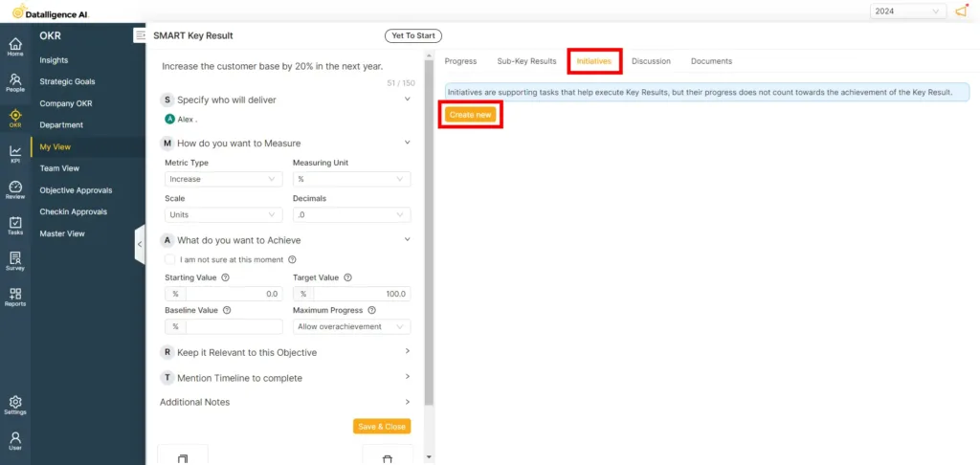
Task: Click Maximum Progress help icon
Action: [x=372, y=310]
